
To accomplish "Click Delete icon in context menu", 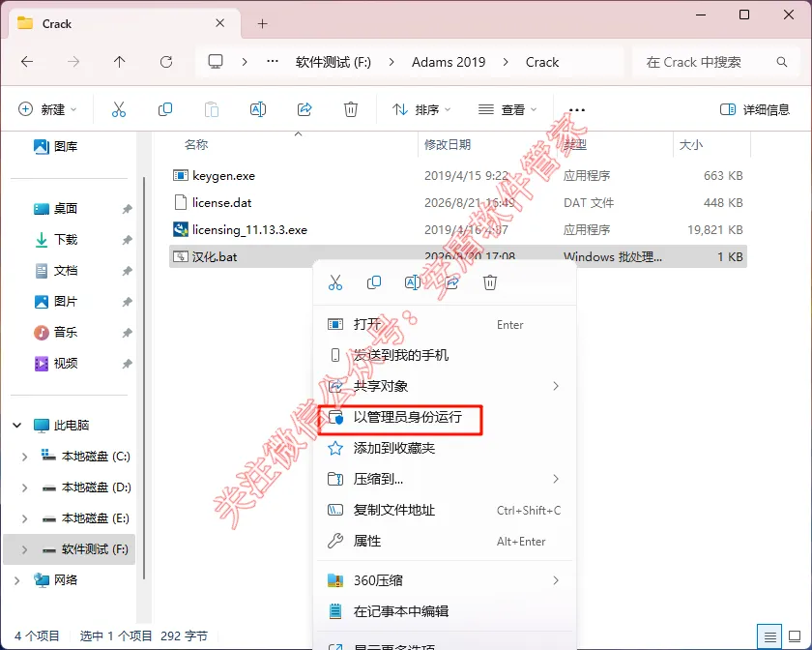I will pos(490,282).
